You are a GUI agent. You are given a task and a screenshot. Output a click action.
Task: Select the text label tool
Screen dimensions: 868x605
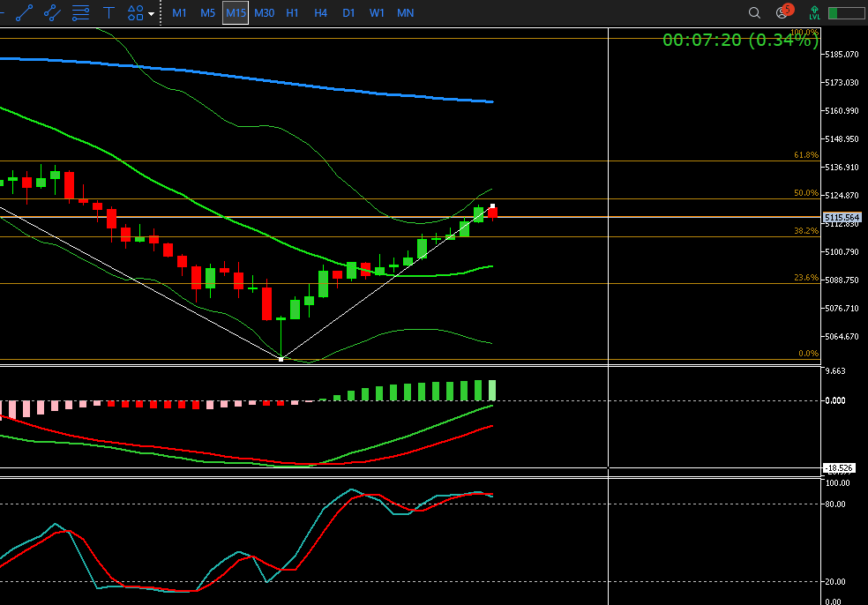coord(108,12)
